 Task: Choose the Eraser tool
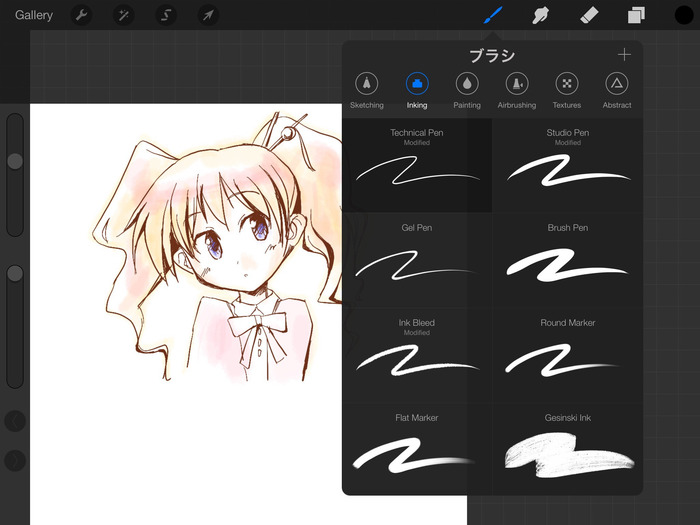tap(588, 16)
